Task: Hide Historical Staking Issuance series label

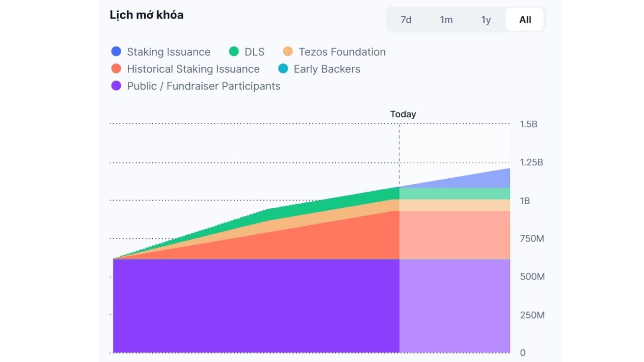Action: pos(193,69)
